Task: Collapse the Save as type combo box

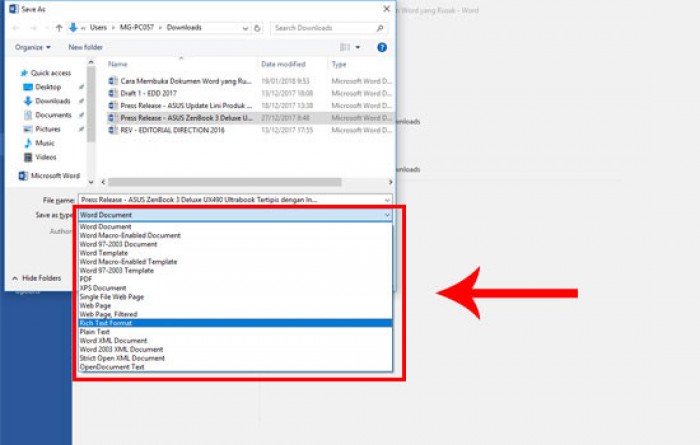Action: tap(387, 215)
